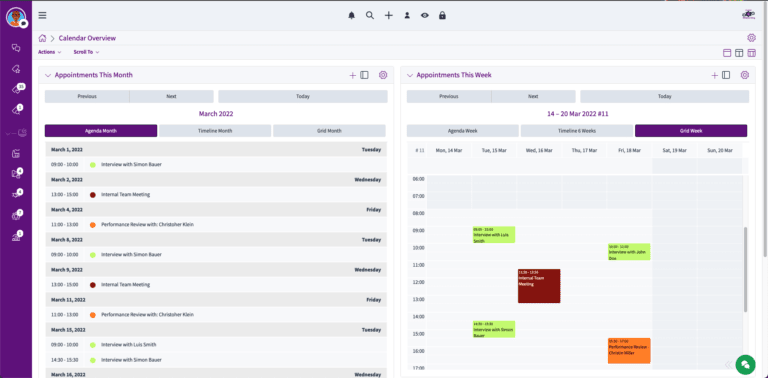Add appointment in Appointments This Week
The height and width of the screenshot is (378, 768).
(x=714, y=75)
